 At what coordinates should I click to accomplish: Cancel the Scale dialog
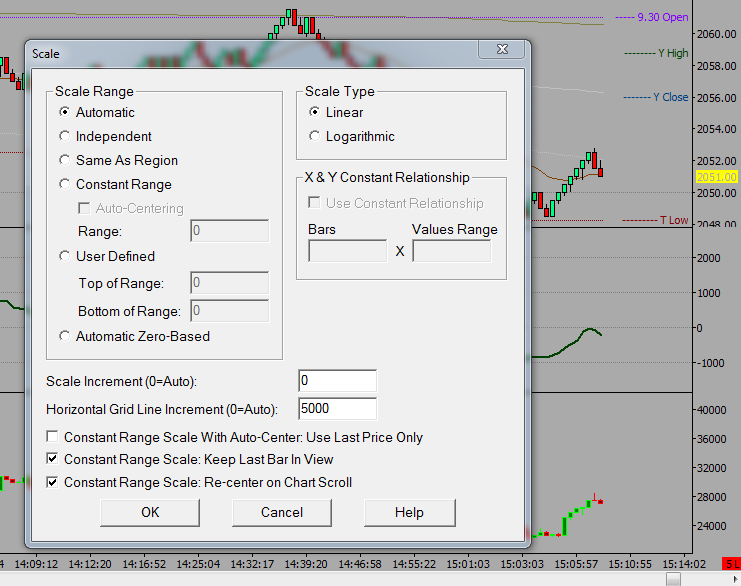[x=282, y=512]
